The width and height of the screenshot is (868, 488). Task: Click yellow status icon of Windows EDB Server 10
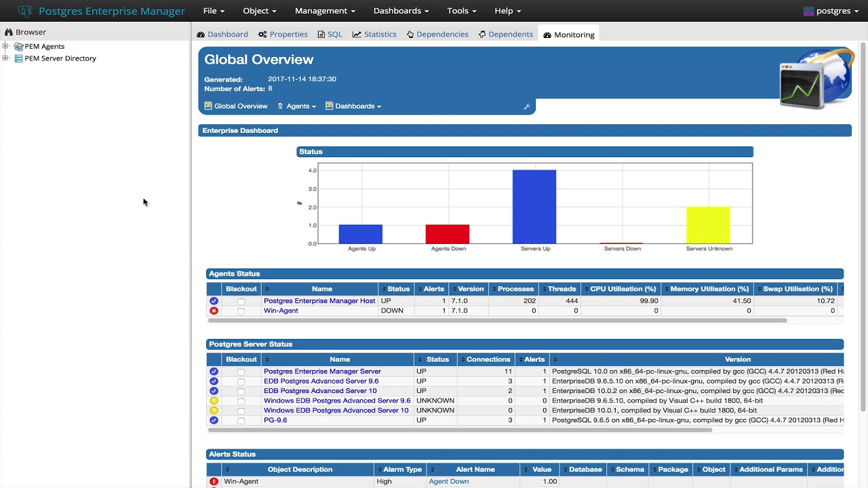214,411
